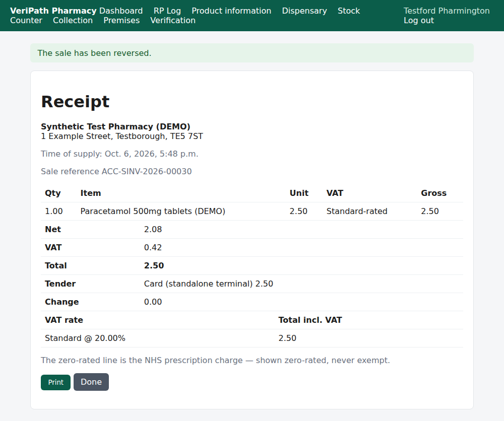Open the Verification page
Viewport: 504px width, 421px height.
[x=173, y=20]
